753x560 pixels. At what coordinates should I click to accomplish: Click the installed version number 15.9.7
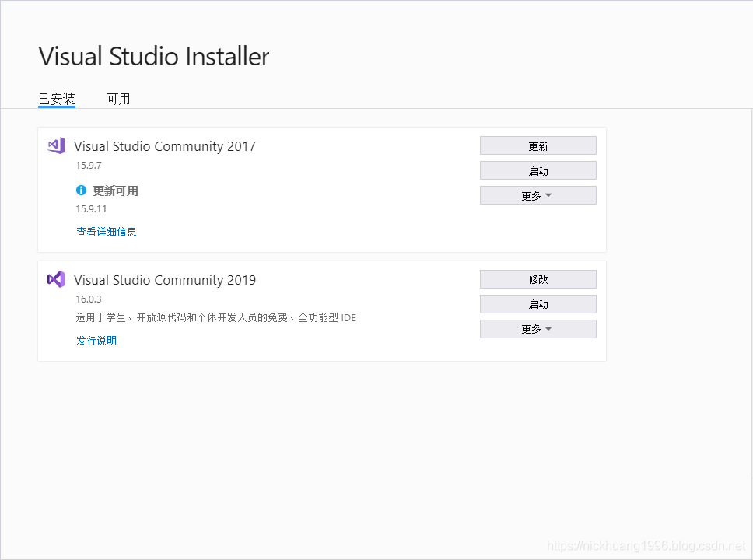coord(89,165)
